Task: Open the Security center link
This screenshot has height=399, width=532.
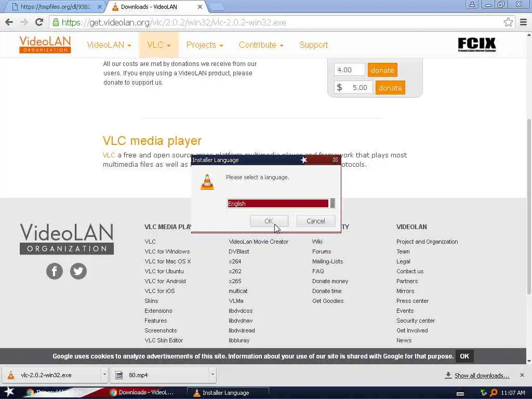Action: coord(416,320)
